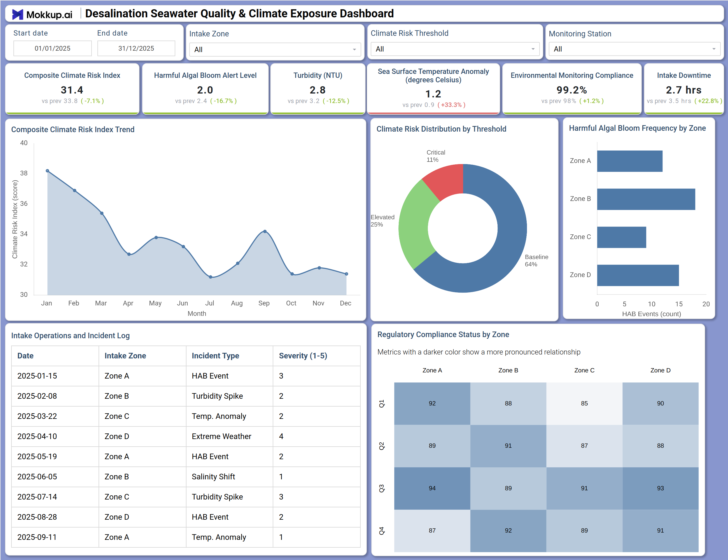The height and width of the screenshot is (560, 728).
Task: Click the Oct data point on trend line
Action: coord(292,274)
